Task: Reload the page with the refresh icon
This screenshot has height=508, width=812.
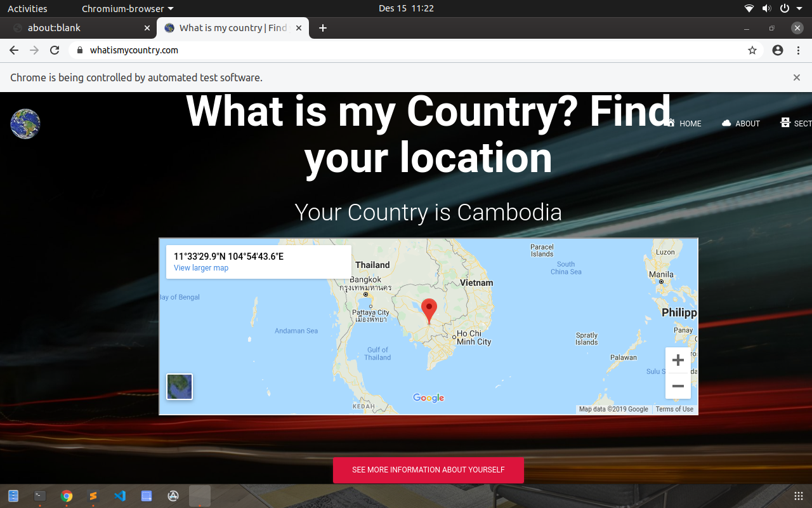Action: point(55,50)
